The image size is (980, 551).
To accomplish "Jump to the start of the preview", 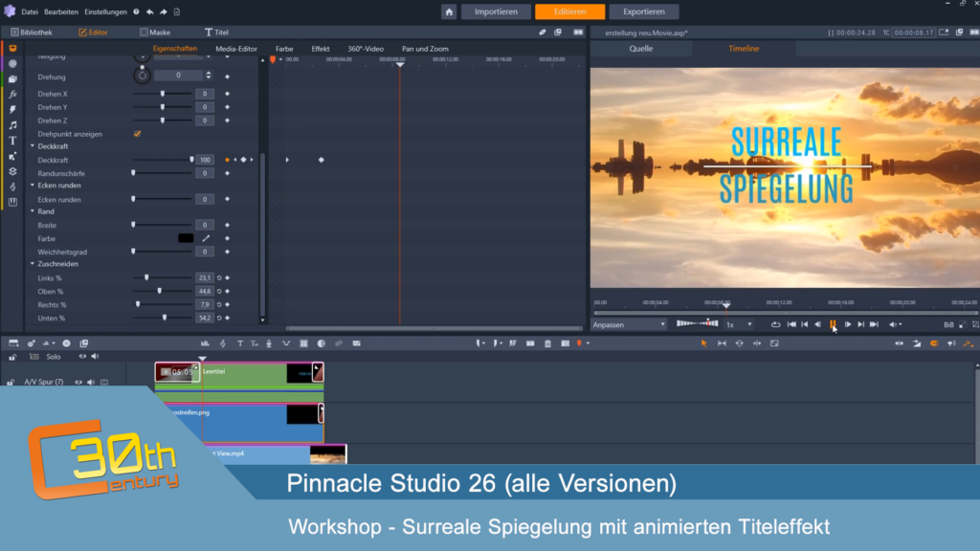I will click(x=791, y=324).
